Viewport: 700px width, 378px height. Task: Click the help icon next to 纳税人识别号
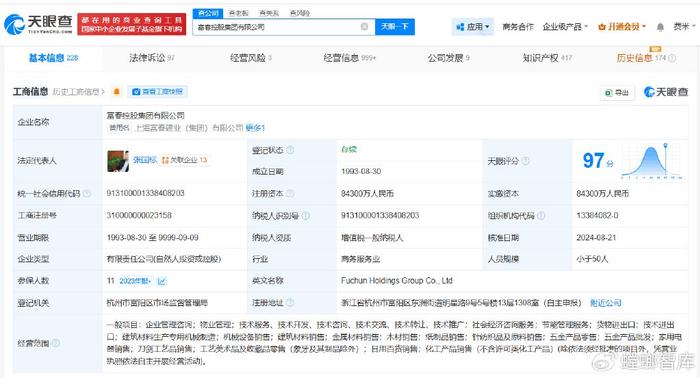(306, 216)
